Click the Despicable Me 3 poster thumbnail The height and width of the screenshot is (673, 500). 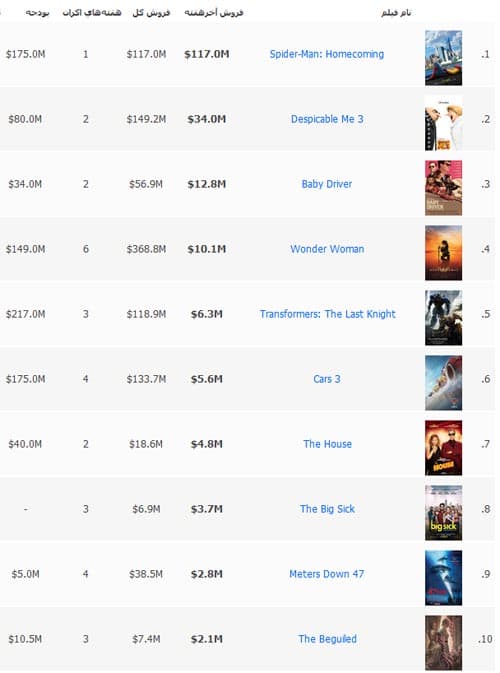click(x=443, y=123)
